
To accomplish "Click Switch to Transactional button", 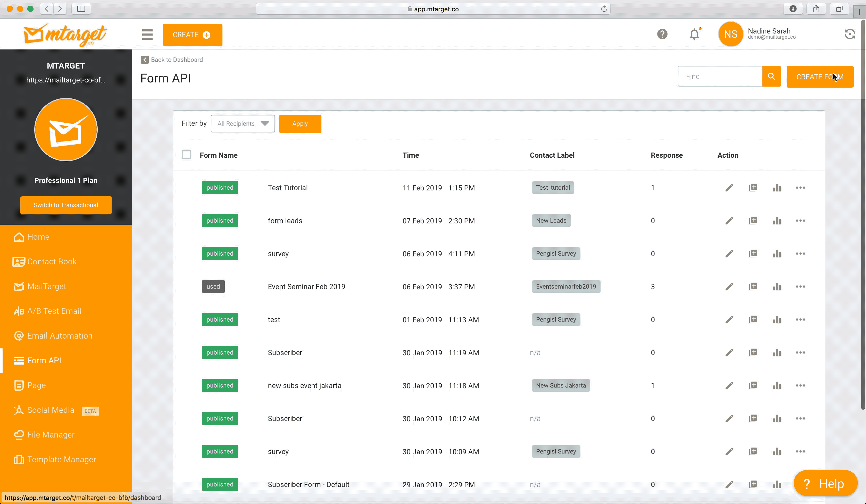I will (66, 205).
